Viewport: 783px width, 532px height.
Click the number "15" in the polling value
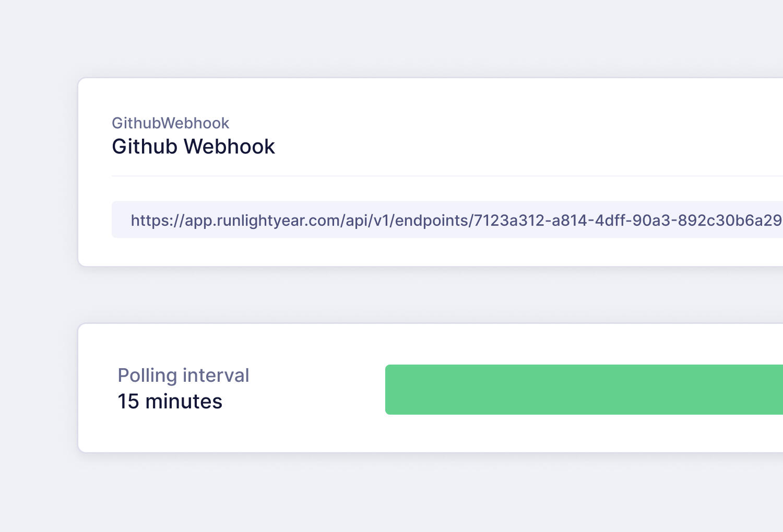pos(128,402)
